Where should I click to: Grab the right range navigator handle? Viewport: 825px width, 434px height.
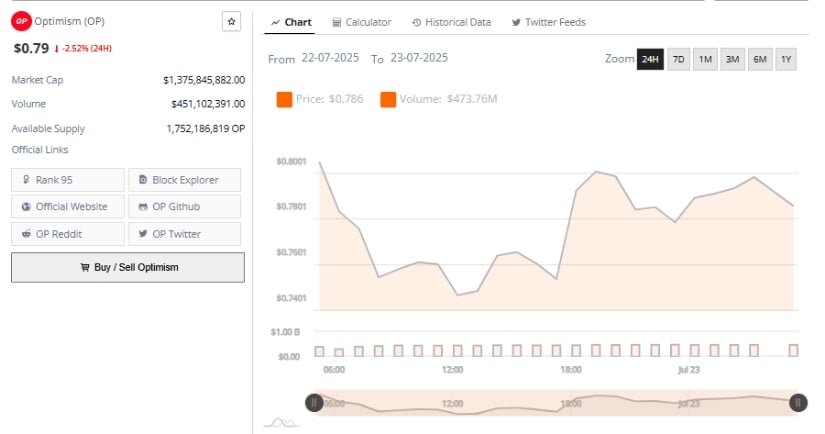[798, 403]
